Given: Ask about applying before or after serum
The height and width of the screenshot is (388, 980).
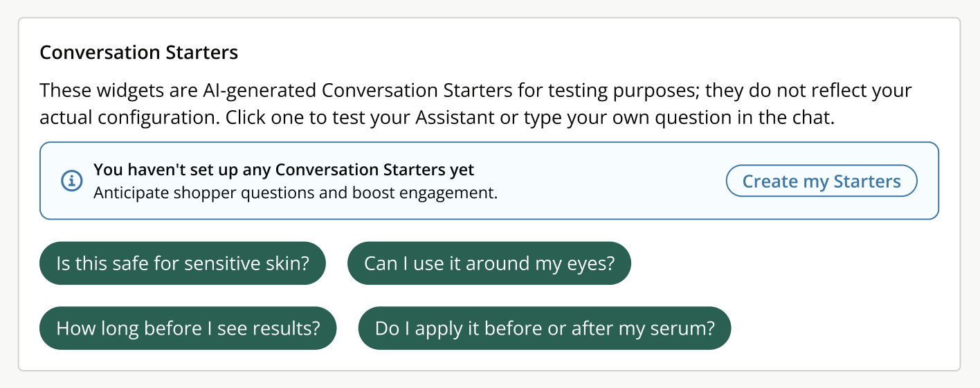Looking at the screenshot, I should click(545, 328).
